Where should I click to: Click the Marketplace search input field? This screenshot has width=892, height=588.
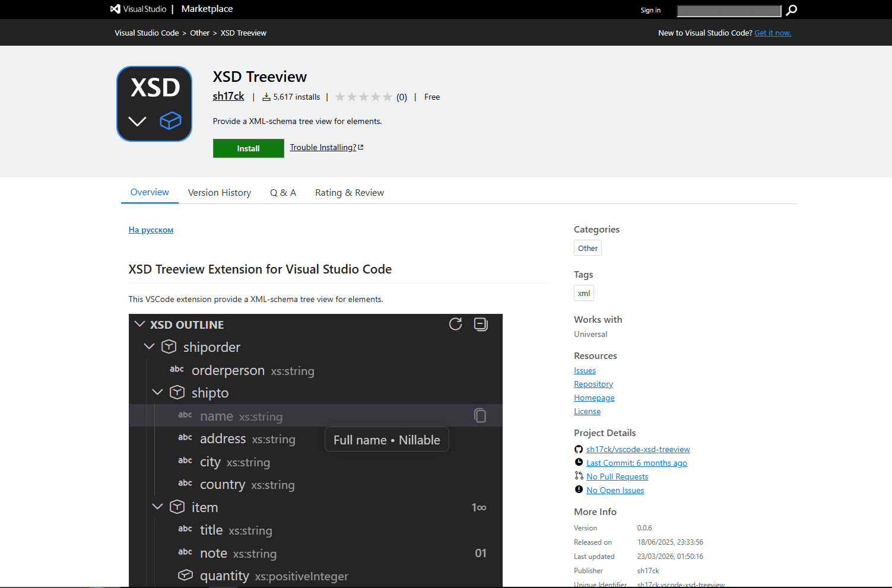(729, 11)
